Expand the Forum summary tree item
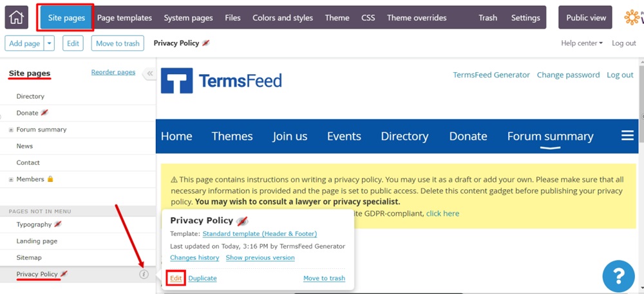The width and height of the screenshot is (644, 294). 11,130
